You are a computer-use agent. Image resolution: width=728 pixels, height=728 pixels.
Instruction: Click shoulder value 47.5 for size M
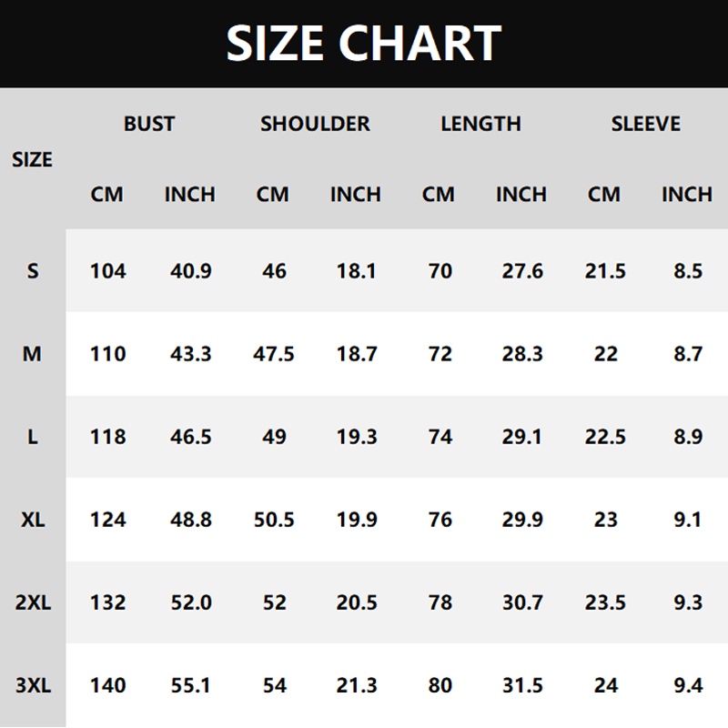(x=274, y=354)
